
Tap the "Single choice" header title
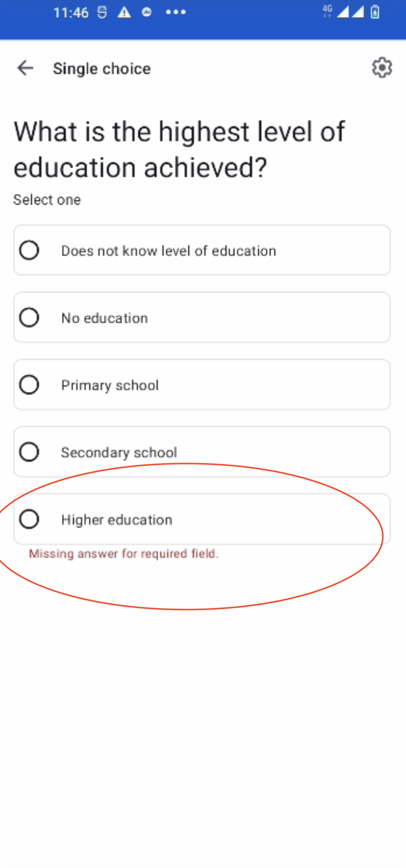101,68
